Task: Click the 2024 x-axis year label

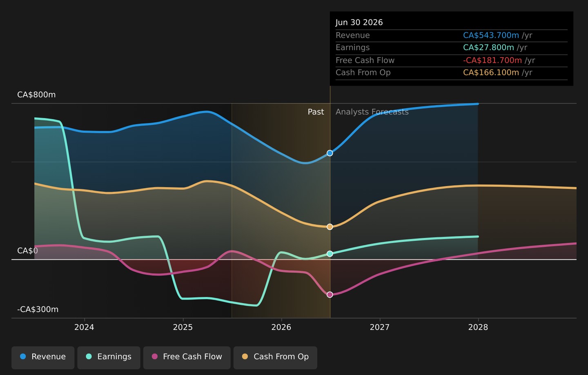Action: click(84, 327)
